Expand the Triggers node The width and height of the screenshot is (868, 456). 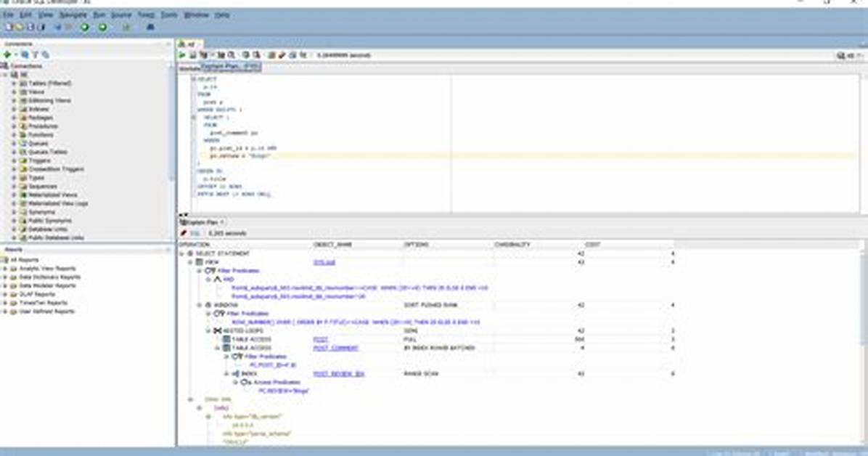15,160
